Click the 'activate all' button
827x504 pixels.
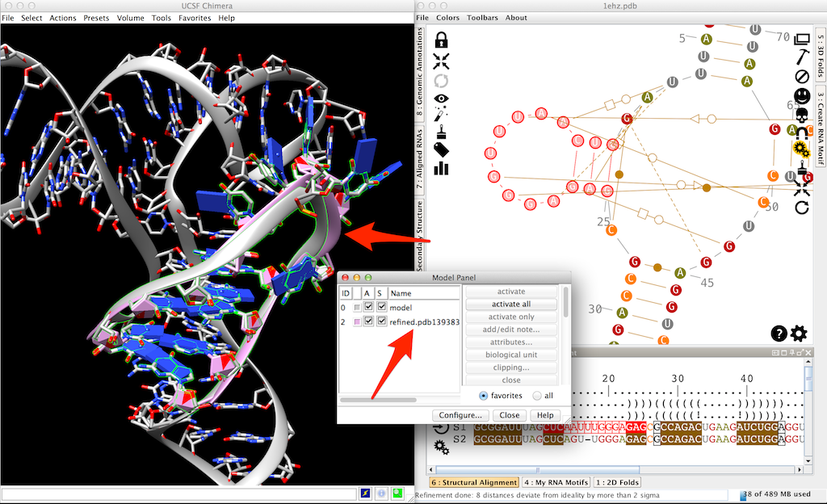tap(511, 304)
